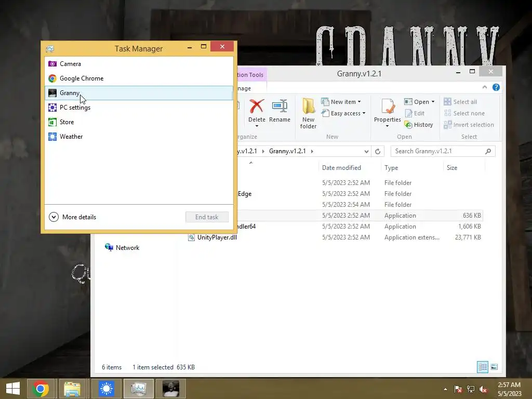The width and height of the screenshot is (532, 399).
Task: Open the New item dropdown
Action: 341,102
